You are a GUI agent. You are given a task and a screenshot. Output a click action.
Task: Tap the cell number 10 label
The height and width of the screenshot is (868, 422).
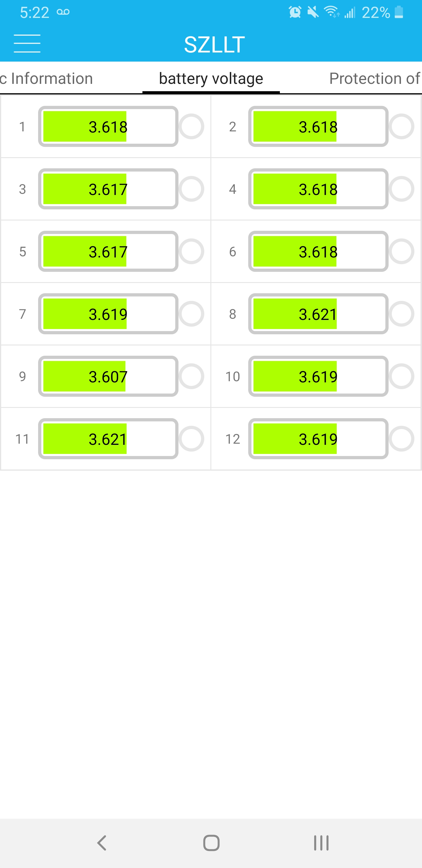click(x=232, y=377)
